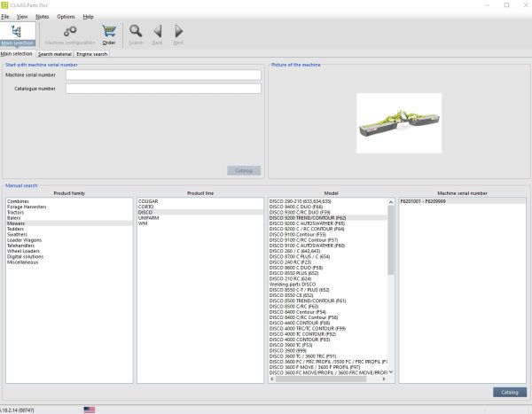Select model DISCO 9200 TREND/CONTOUR (F62)
Screen dimensions: 532x414
[x=328, y=218]
